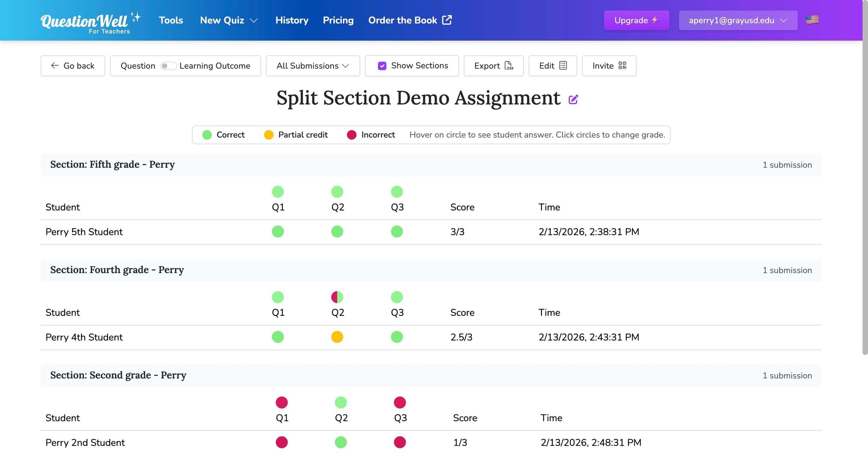This screenshot has height=454, width=868.
Task: Toggle Question / Learning Outcome switch
Action: tap(168, 66)
